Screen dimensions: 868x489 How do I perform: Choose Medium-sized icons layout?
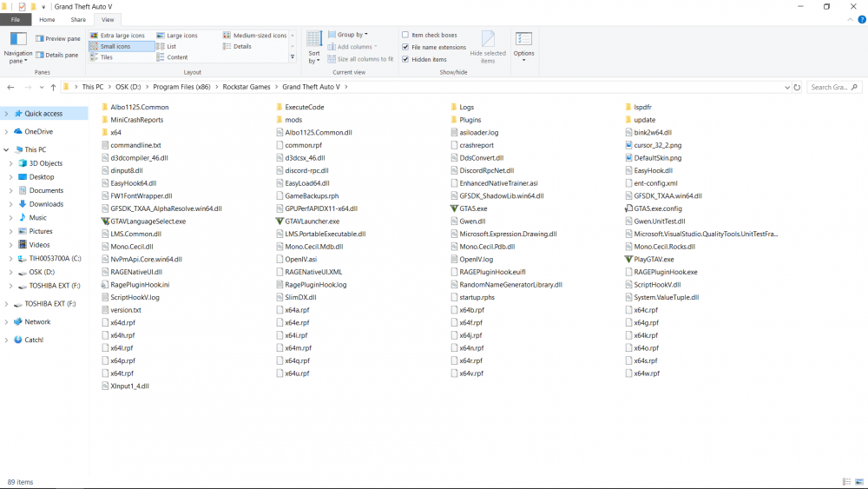pyautogui.click(x=254, y=36)
